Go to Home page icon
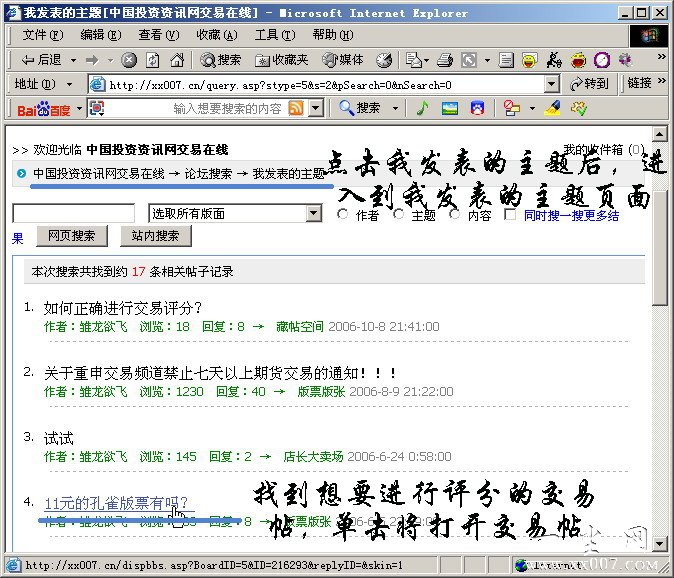This screenshot has height=578, width=674. 176,60
